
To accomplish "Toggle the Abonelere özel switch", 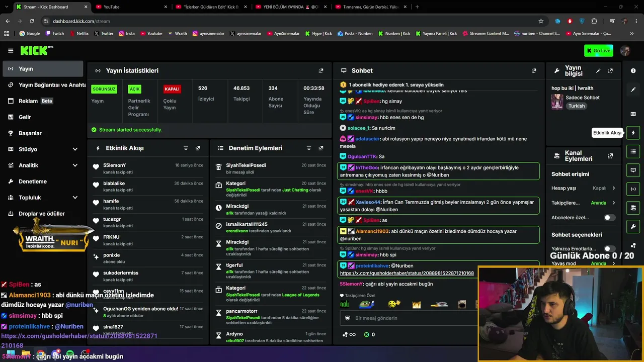I will pos(609,218).
